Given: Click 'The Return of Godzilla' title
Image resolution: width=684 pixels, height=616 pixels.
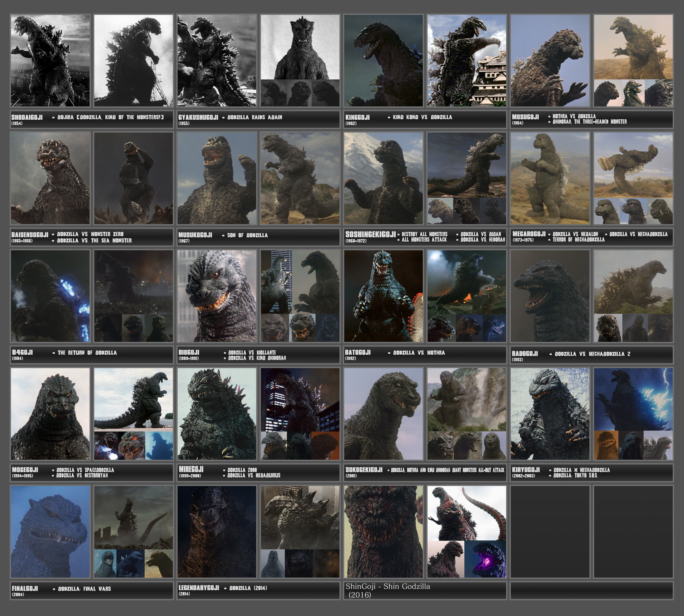Looking at the screenshot, I should pyautogui.click(x=87, y=353).
